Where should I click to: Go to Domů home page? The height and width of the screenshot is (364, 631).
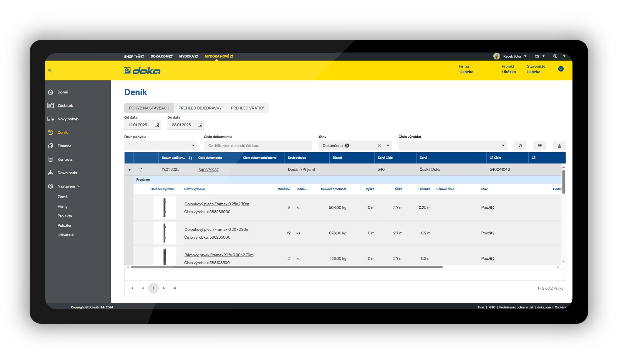tap(63, 92)
